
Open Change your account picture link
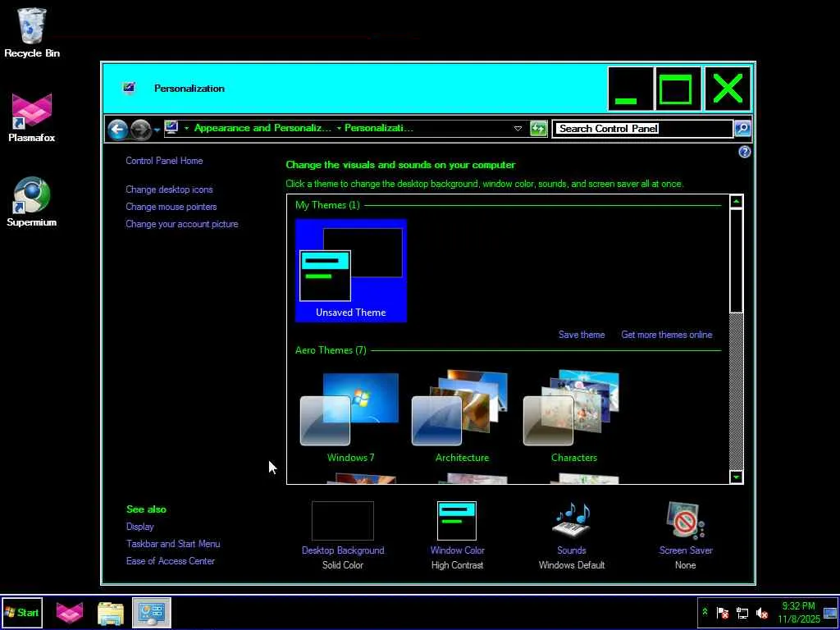pos(181,224)
